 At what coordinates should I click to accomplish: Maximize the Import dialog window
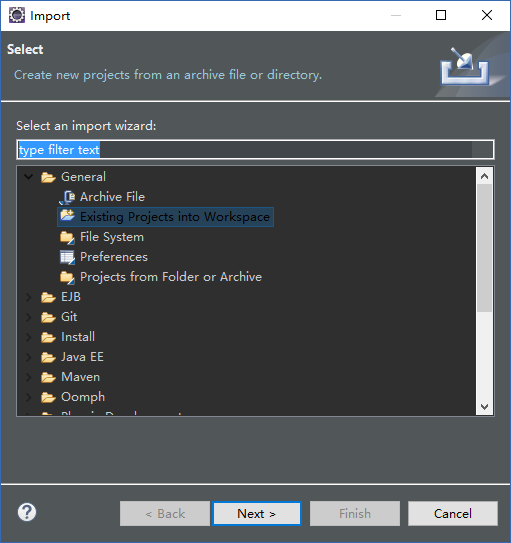click(441, 15)
